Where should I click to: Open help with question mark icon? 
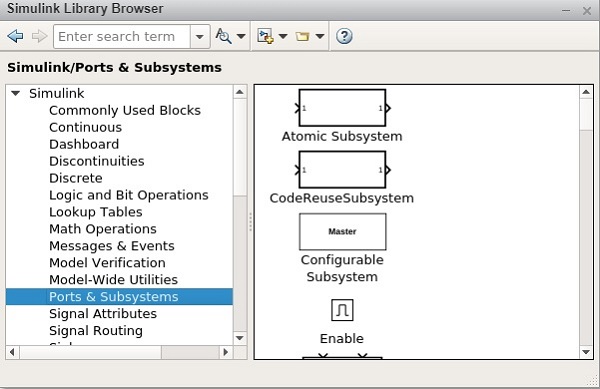click(344, 36)
